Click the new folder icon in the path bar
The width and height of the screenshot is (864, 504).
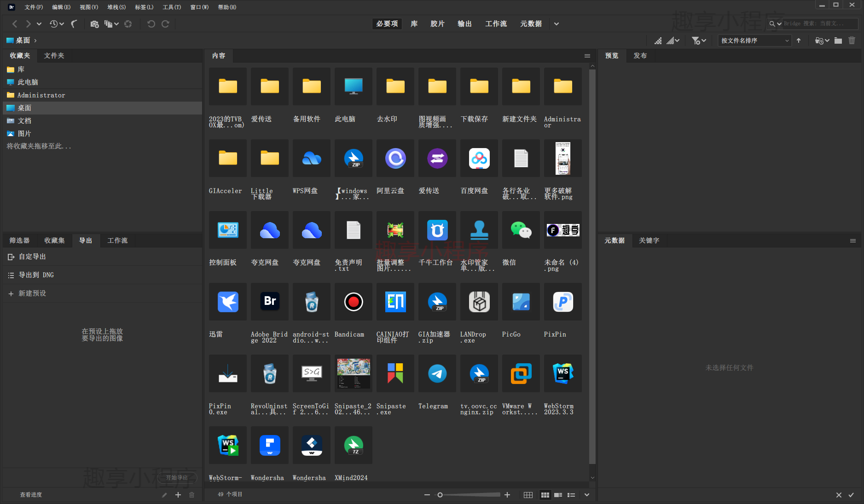click(838, 40)
